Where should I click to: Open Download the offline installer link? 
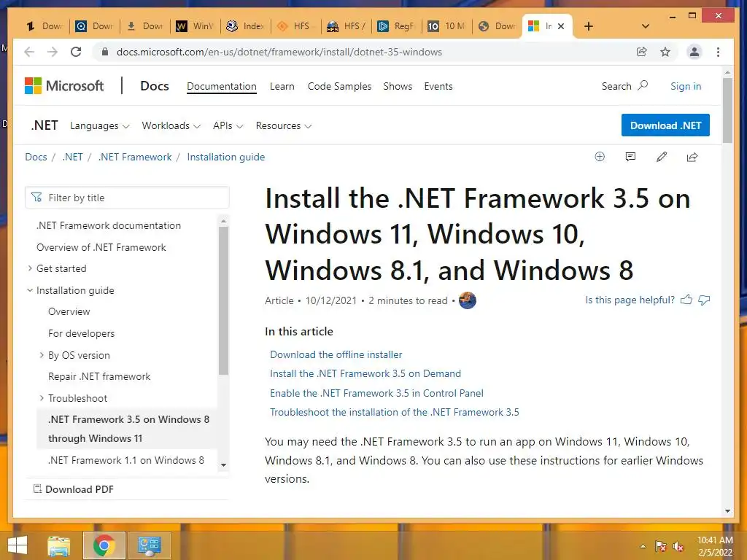point(336,354)
